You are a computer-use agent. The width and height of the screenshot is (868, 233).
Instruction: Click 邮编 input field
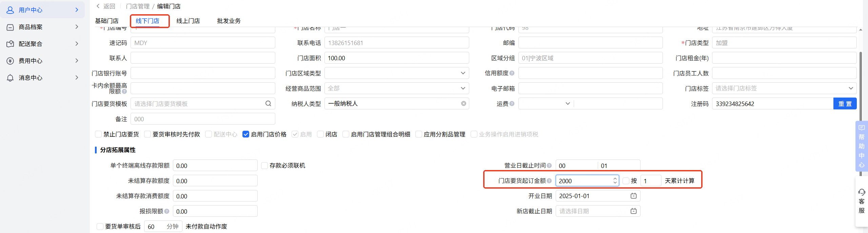point(590,43)
